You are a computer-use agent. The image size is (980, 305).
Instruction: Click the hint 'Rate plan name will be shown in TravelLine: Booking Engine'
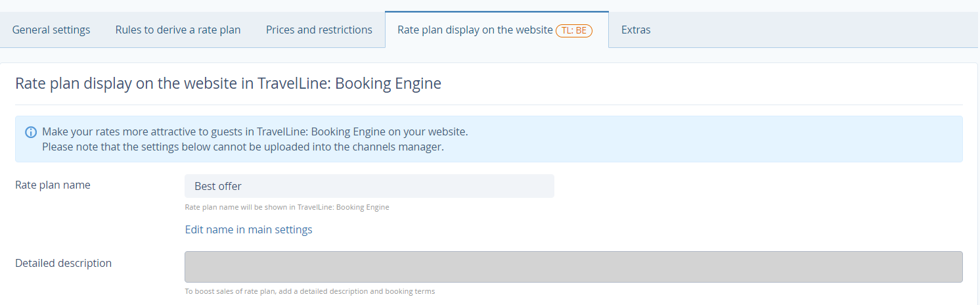287,207
